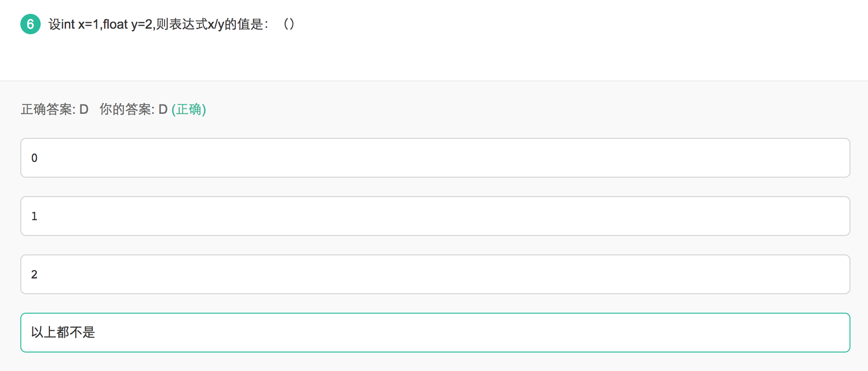Click 'float y=2' in the question
The width and height of the screenshot is (868, 371).
point(128,24)
